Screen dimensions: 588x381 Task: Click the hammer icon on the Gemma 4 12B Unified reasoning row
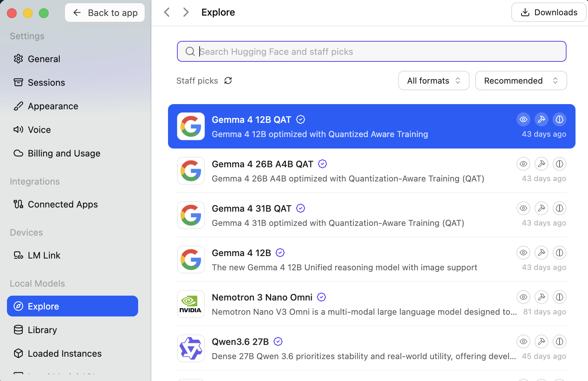click(541, 253)
